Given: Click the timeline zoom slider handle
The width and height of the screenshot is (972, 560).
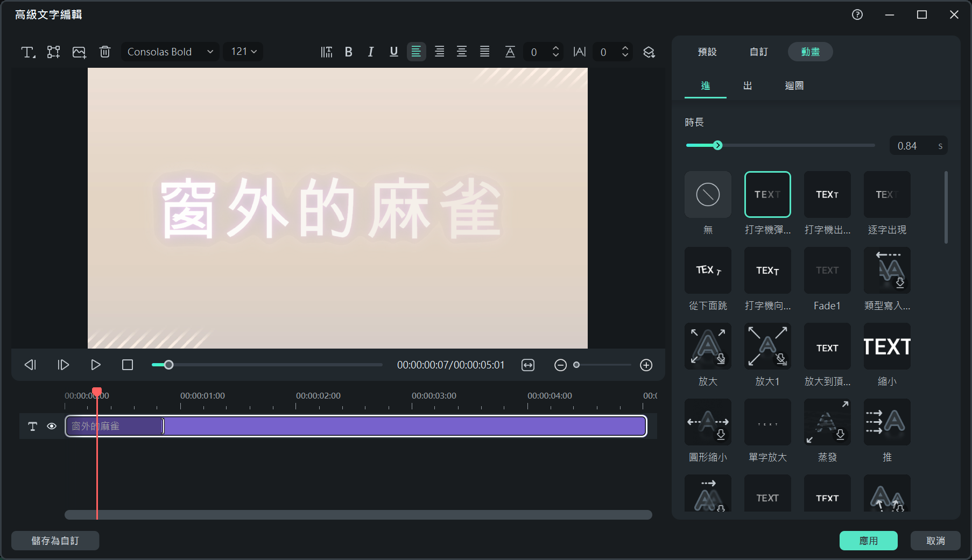Looking at the screenshot, I should 576,365.
